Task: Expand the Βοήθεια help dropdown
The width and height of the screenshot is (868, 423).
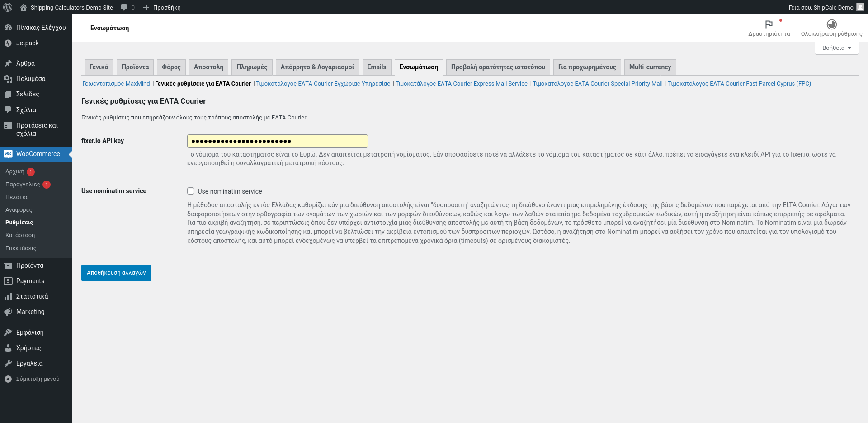Action: (x=836, y=48)
